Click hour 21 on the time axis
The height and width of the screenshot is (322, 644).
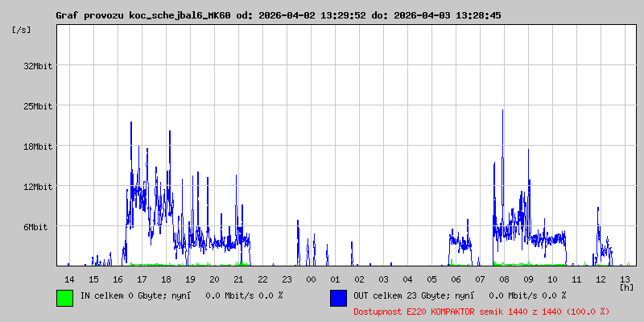click(238, 279)
